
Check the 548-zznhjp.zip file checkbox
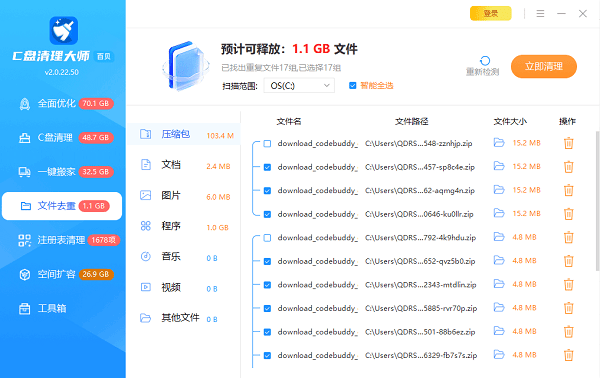267,143
